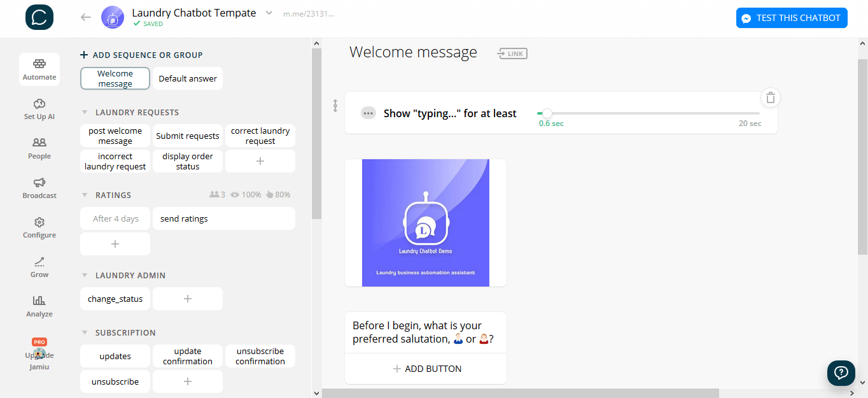Open the display order status block
Viewport: 868px width, 398px height.
coord(188,161)
